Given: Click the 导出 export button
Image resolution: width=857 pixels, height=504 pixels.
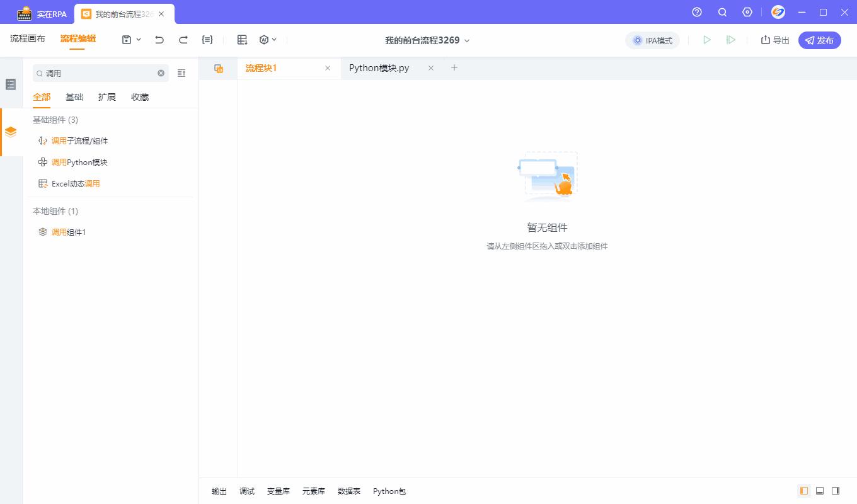Looking at the screenshot, I should tap(774, 40).
